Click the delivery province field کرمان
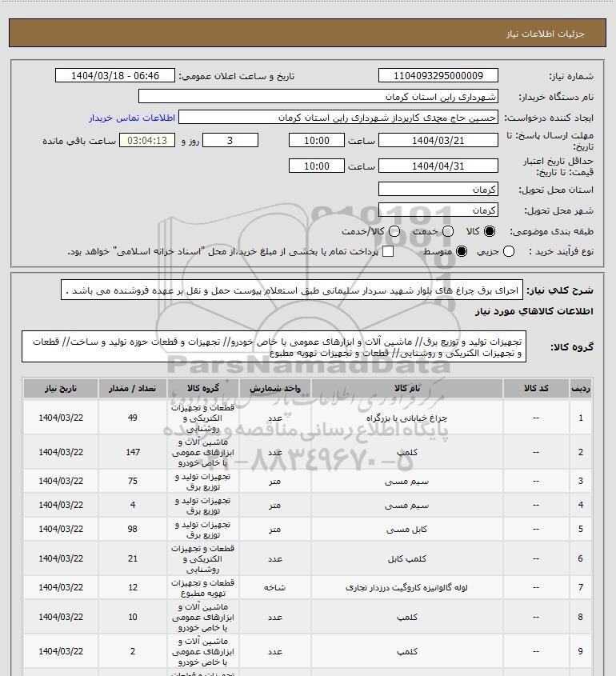The image size is (616, 676). (438, 190)
